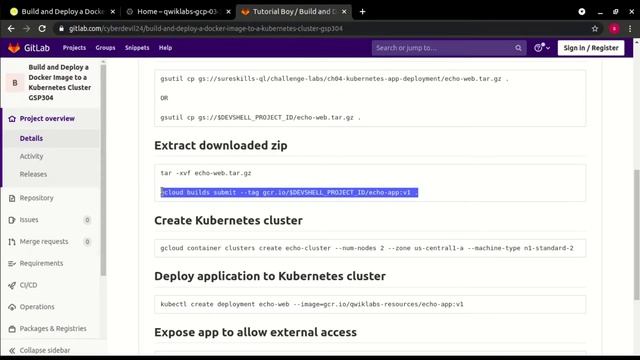Open Project overview in sidebar

(x=47, y=119)
